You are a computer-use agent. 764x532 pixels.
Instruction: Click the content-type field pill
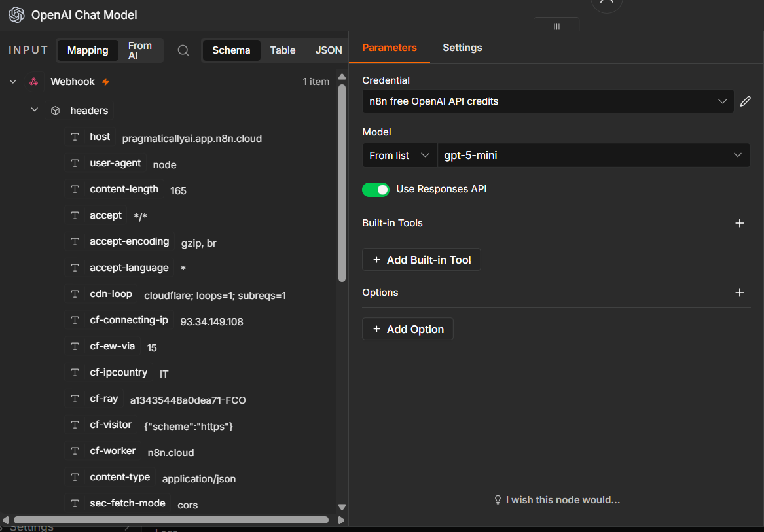(110, 478)
